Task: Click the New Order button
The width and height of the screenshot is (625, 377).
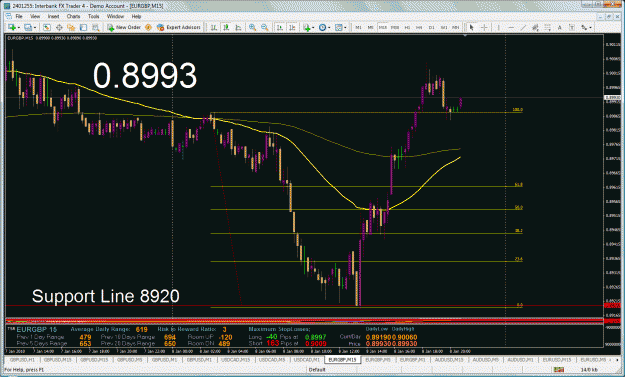Action: (x=124, y=27)
